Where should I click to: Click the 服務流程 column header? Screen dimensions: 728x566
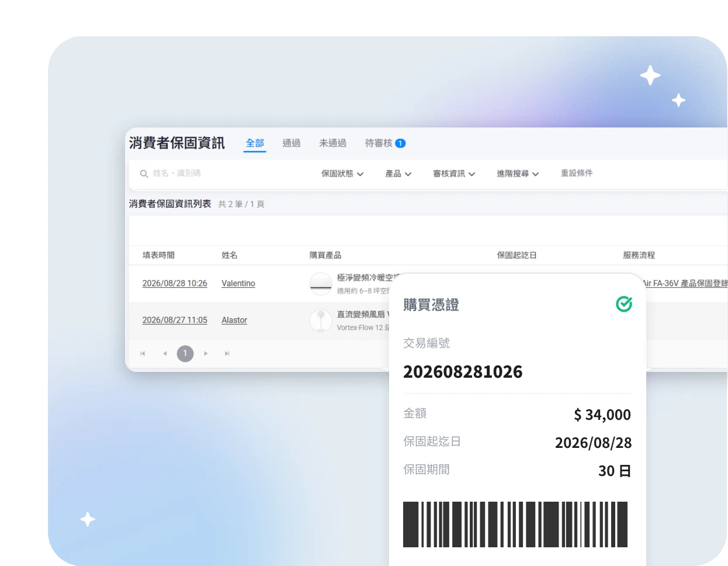tap(639, 256)
